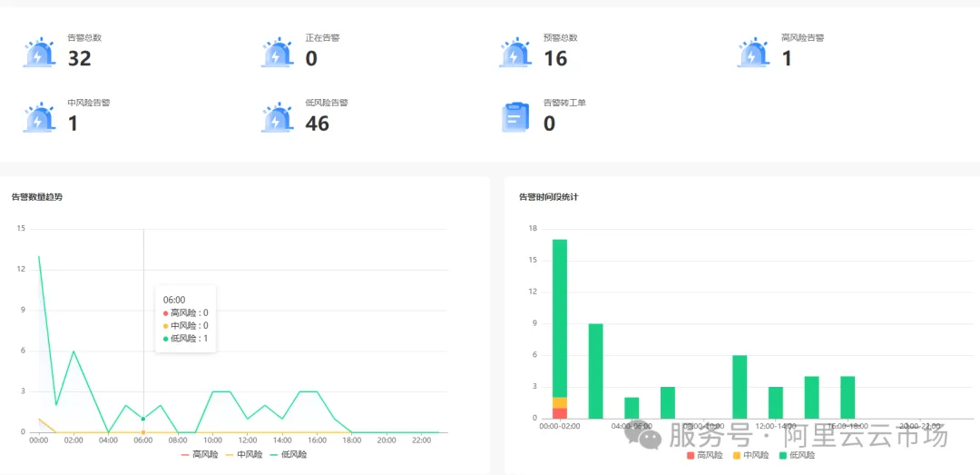The width and height of the screenshot is (980, 475).
Task: Click the red segment of the 00:00-02:00 bar
Action: click(559, 413)
